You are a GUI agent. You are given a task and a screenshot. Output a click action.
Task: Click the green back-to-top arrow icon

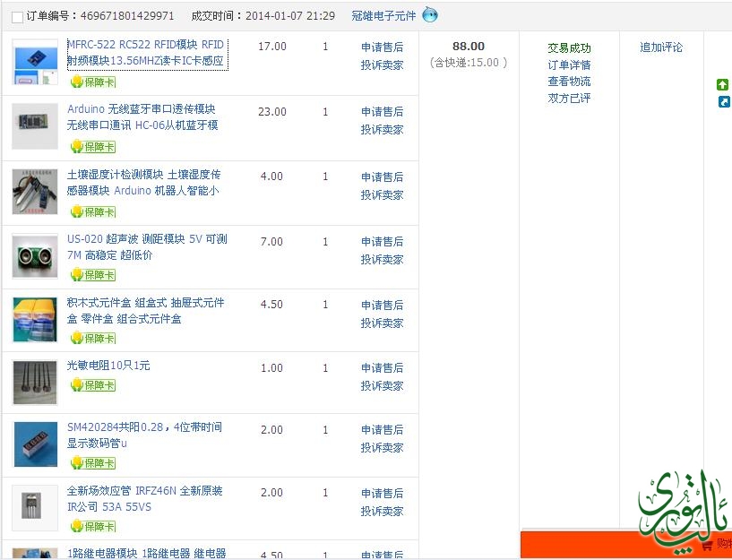coord(722,84)
